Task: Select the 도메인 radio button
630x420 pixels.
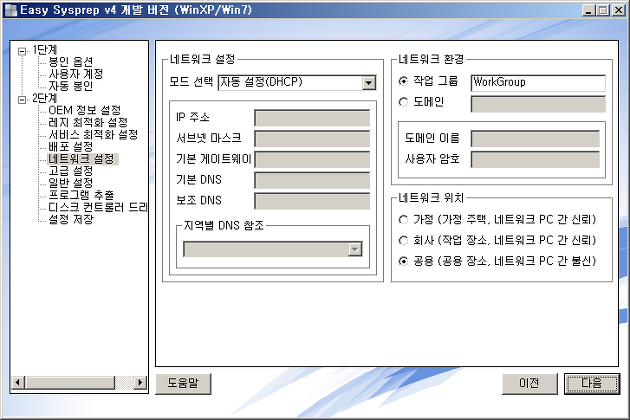Action: tap(403, 102)
